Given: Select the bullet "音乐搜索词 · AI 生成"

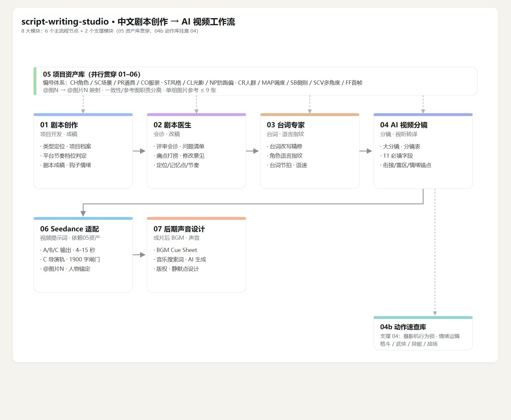Looking at the screenshot, I should [x=180, y=259].
